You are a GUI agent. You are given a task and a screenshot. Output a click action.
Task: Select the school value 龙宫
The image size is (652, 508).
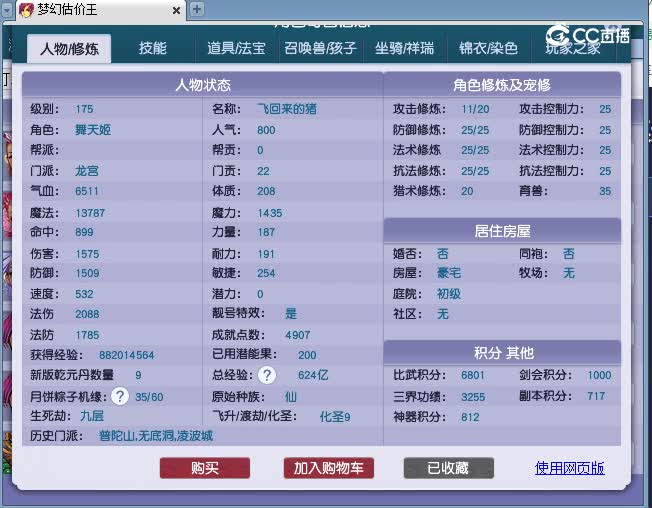click(87, 171)
